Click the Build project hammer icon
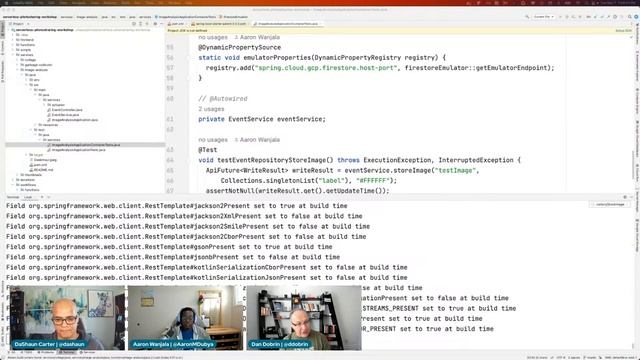Image resolution: width=640 pixels, height=360 pixels. pos(527,17)
